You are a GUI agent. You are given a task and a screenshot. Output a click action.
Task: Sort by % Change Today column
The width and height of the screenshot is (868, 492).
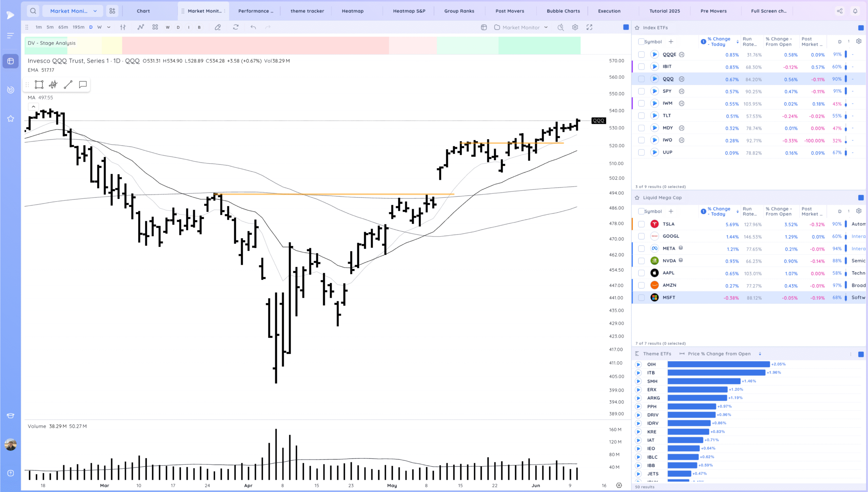[719, 41]
